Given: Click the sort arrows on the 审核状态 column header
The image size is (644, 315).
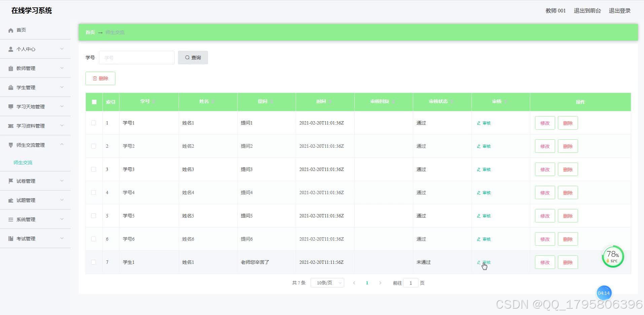Looking at the screenshot, I should pyautogui.click(x=452, y=102).
